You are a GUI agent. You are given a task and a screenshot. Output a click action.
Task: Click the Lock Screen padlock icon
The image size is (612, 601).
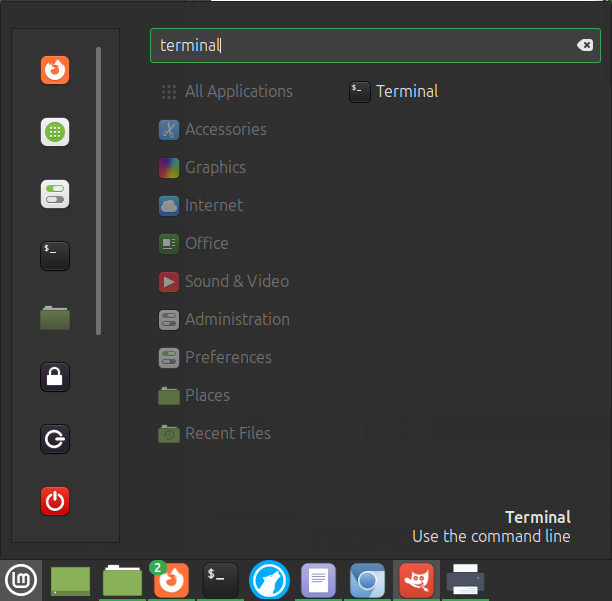(55, 377)
